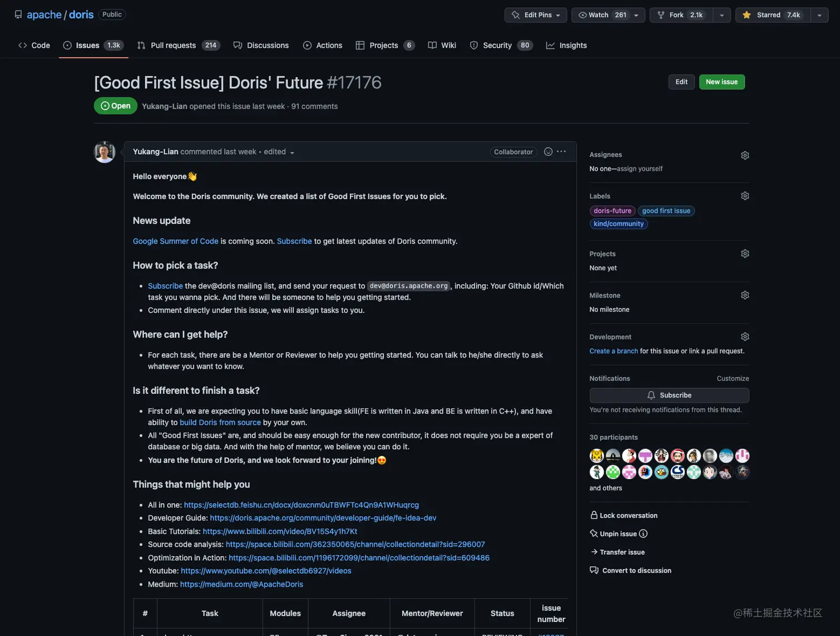Open the Wiki tab
This screenshot has width=840, height=636.
(x=442, y=46)
